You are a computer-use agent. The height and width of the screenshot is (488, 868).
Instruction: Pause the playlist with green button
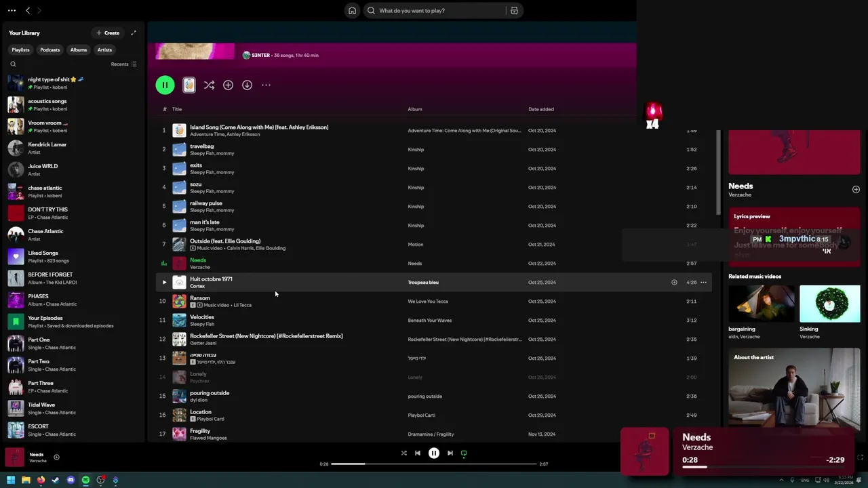(x=165, y=85)
